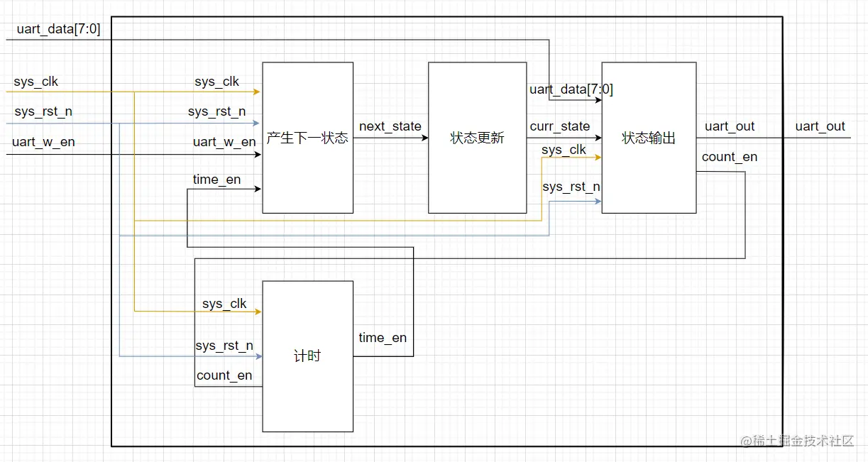Click the sys_rst_n label near 状态输出
Image resolution: width=868 pixels, height=462 pixels.
pyautogui.click(x=569, y=187)
